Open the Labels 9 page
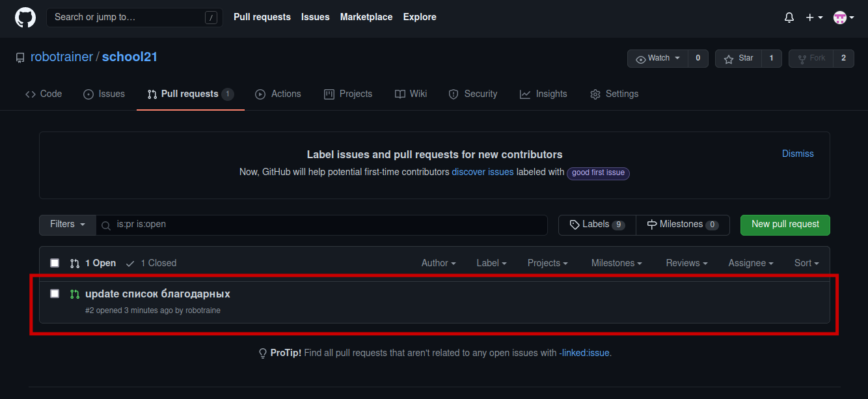 pos(597,225)
